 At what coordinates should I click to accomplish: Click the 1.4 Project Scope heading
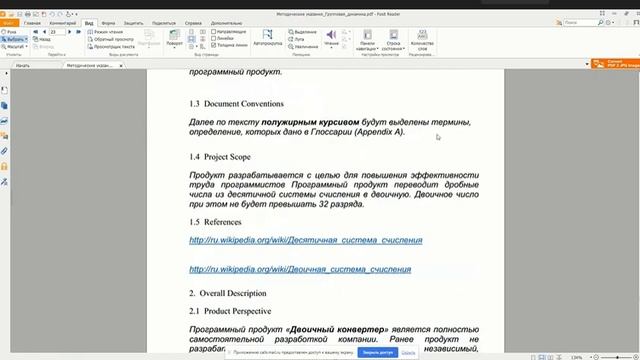220,157
